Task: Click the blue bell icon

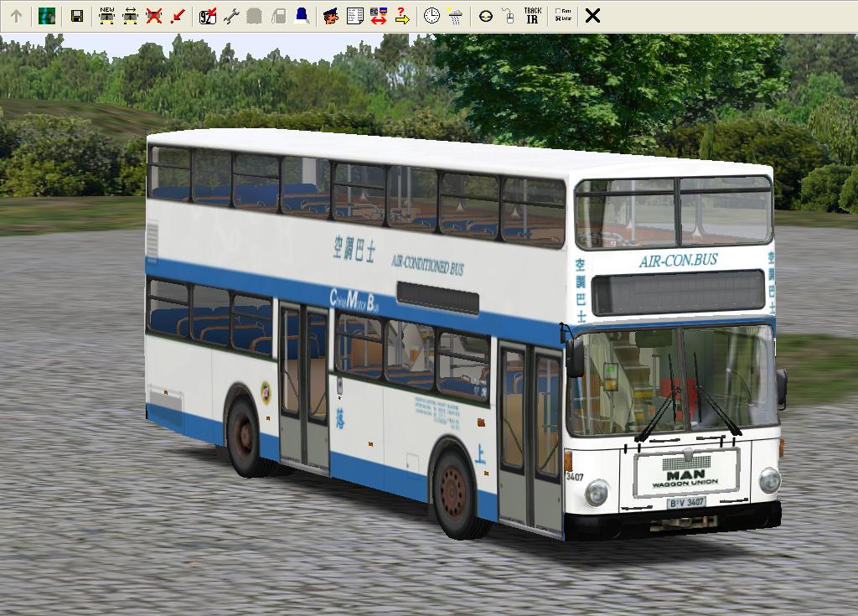Action: (302, 16)
